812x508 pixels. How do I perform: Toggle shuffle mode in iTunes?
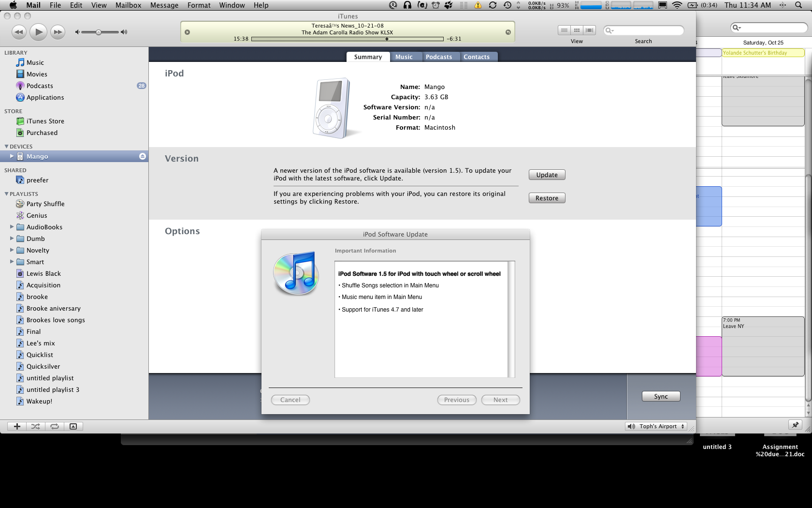pyautogui.click(x=36, y=426)
